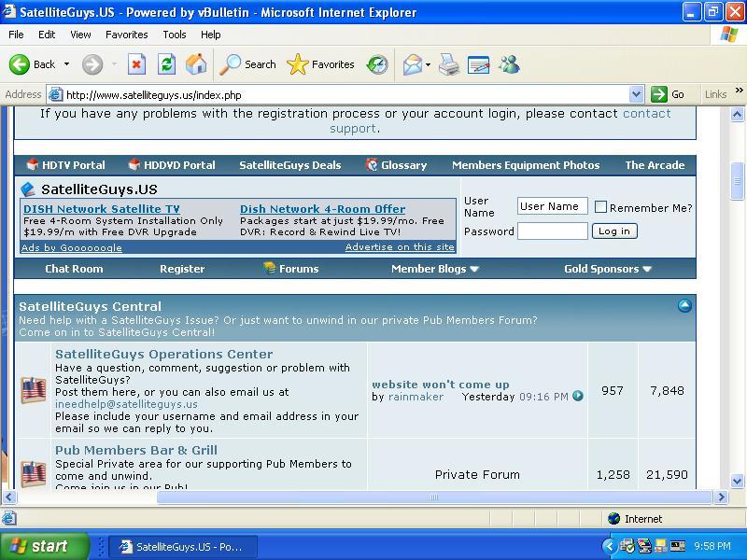Open the Edit menu
Viewport: 747px width, 560px height.
(x=47, y=35)
